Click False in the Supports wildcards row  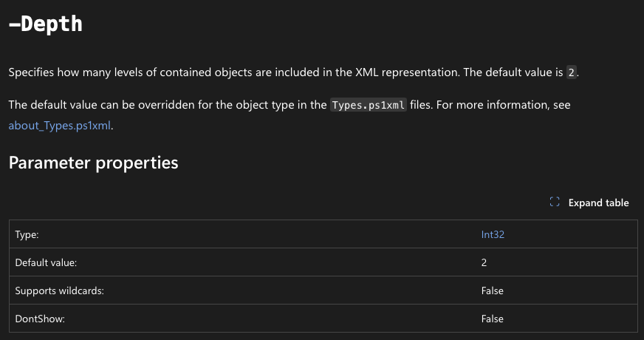coord(492,290)
